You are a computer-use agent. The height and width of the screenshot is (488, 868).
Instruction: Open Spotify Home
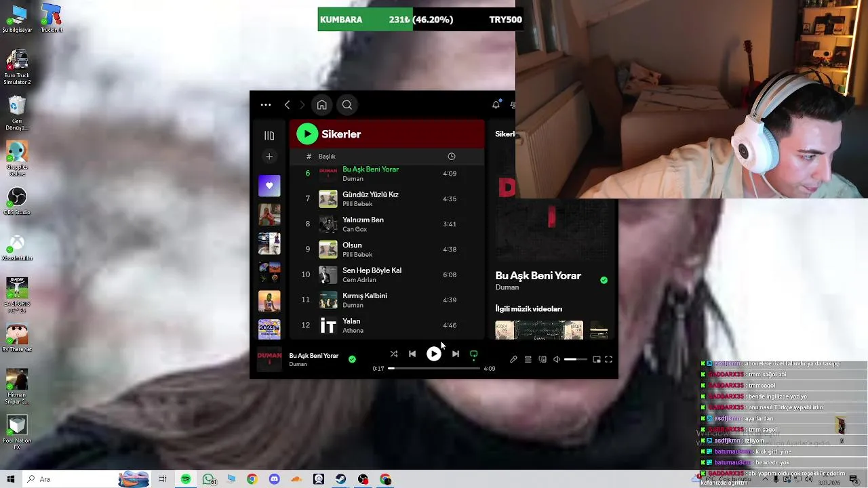pyautogui.click(x=322, y=105)
